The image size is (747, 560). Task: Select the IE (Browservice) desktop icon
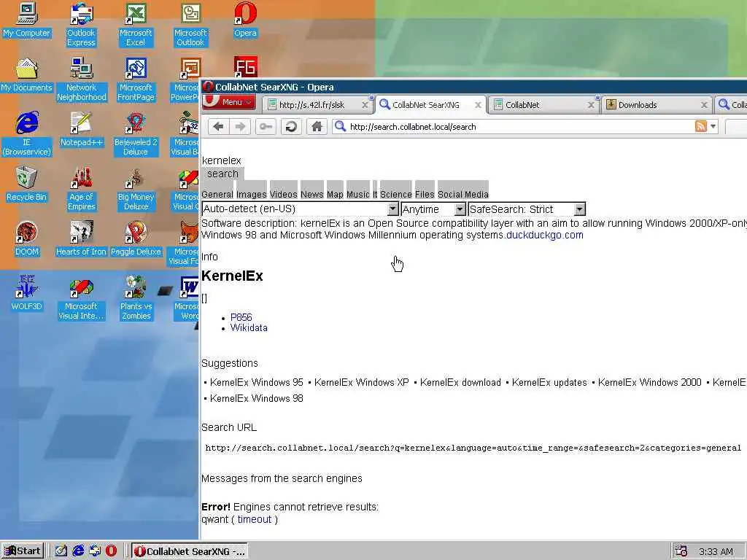tap(27, 135)
